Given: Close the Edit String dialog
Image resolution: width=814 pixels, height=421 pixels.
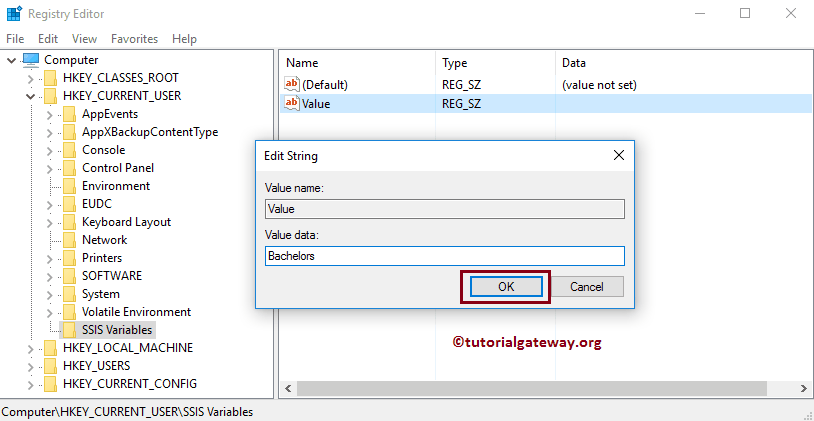Looking at the screenshot, I should click(x=618, y=155).
